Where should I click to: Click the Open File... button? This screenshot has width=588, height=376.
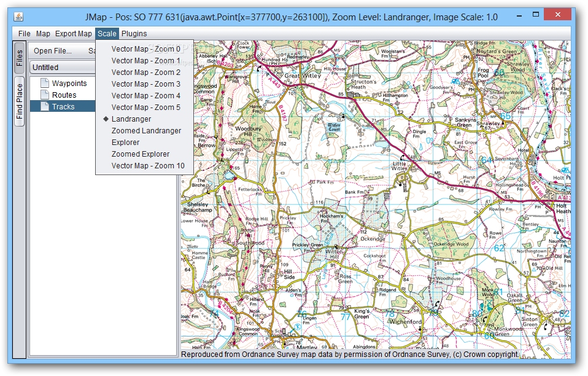point(53,50)
